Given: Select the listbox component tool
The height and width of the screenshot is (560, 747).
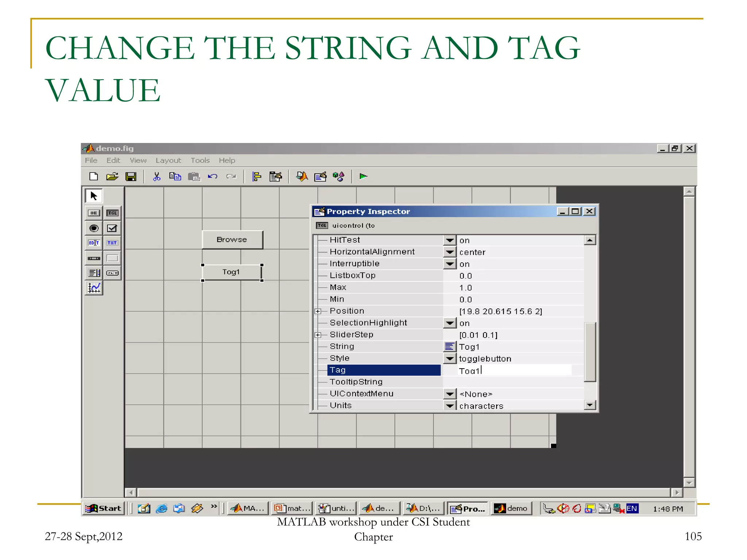Looking at the screenshot, I should click(x=94, y=273).
